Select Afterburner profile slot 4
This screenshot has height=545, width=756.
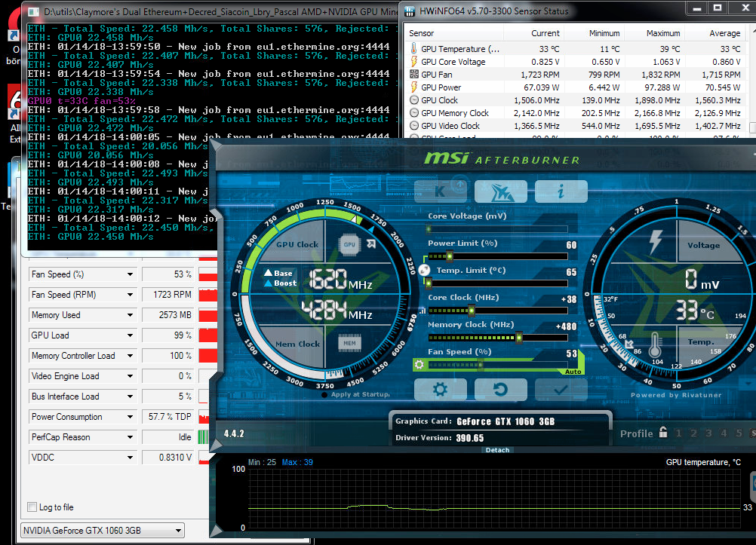(724, 433)
